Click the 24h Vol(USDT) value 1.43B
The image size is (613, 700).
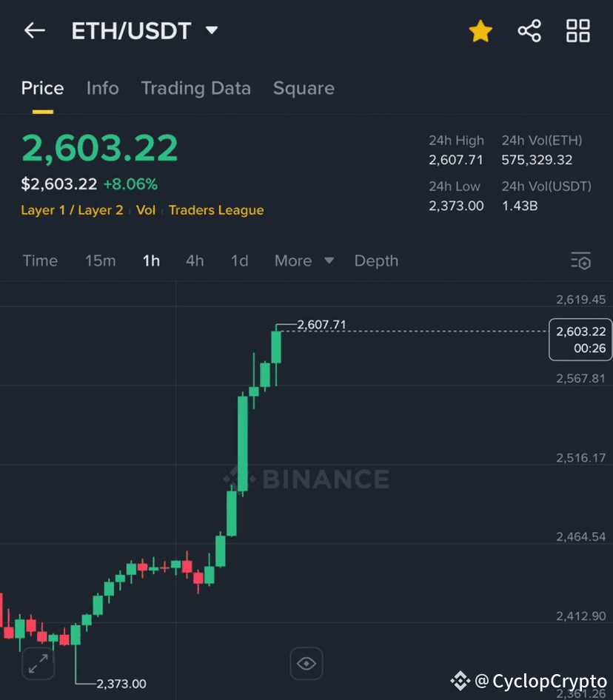point(520,206)
